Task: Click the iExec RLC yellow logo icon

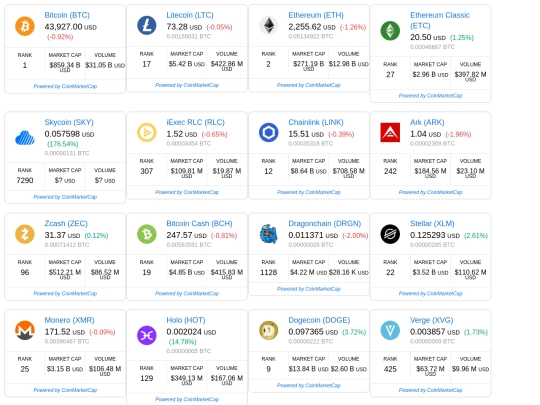Action: pyautogui.click(x=147, y=132)
